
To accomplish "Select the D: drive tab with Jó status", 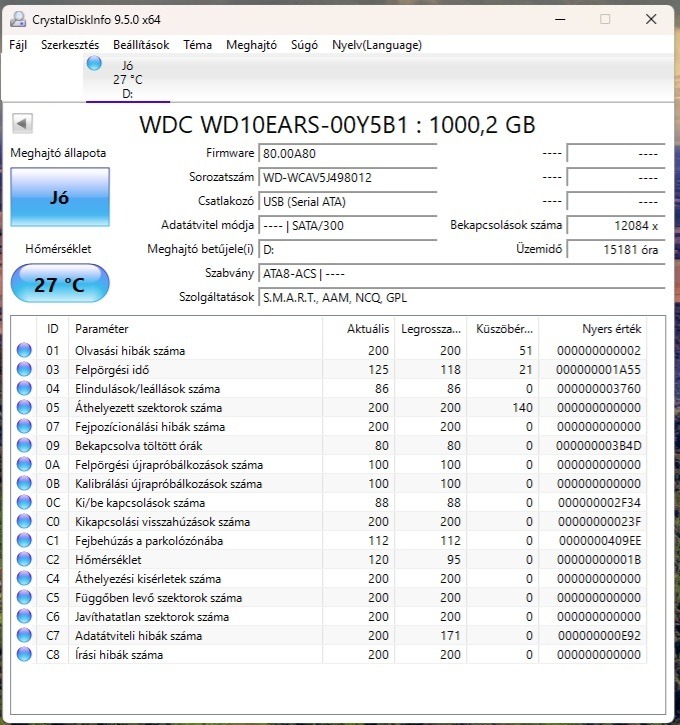I will coord(128,79).
